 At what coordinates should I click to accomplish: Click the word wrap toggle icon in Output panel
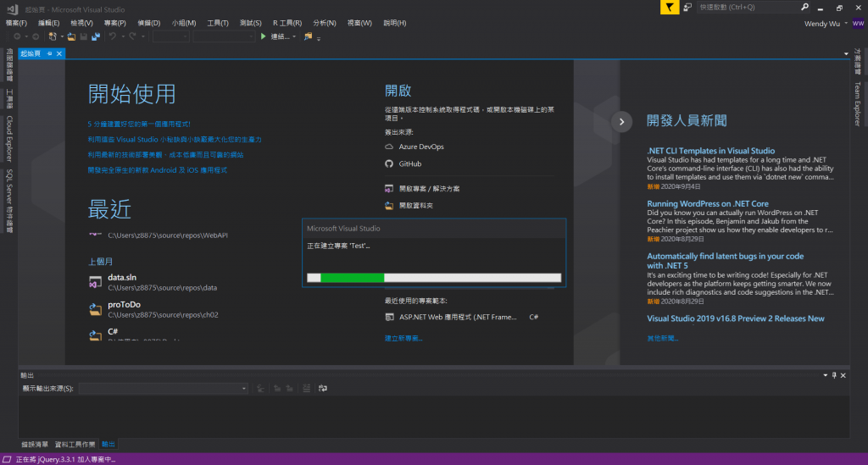323,388
